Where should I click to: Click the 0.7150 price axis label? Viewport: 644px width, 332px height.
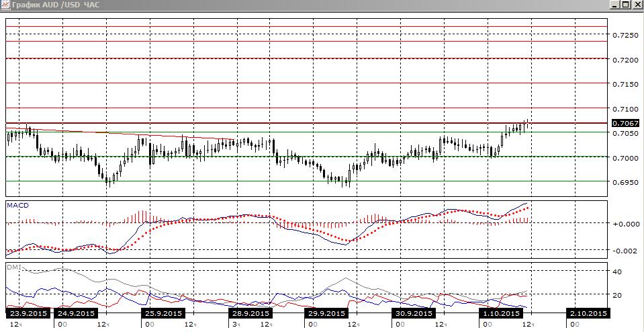(625, 85)
